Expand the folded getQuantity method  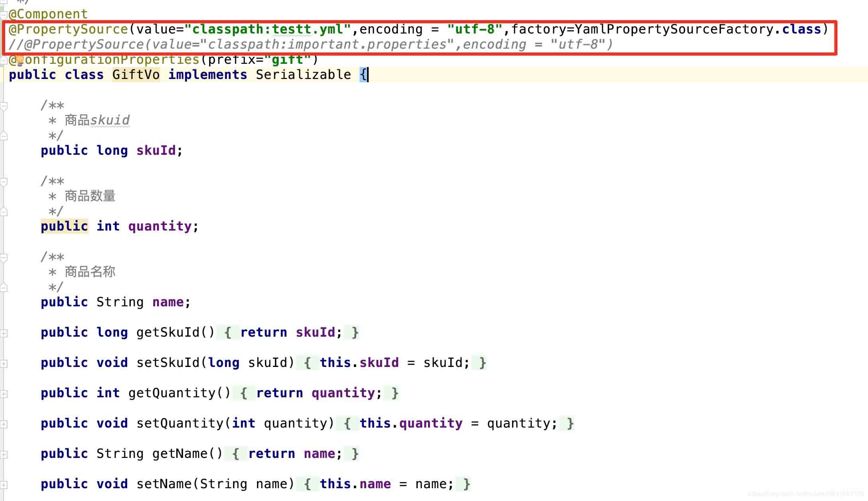(4, 394)
